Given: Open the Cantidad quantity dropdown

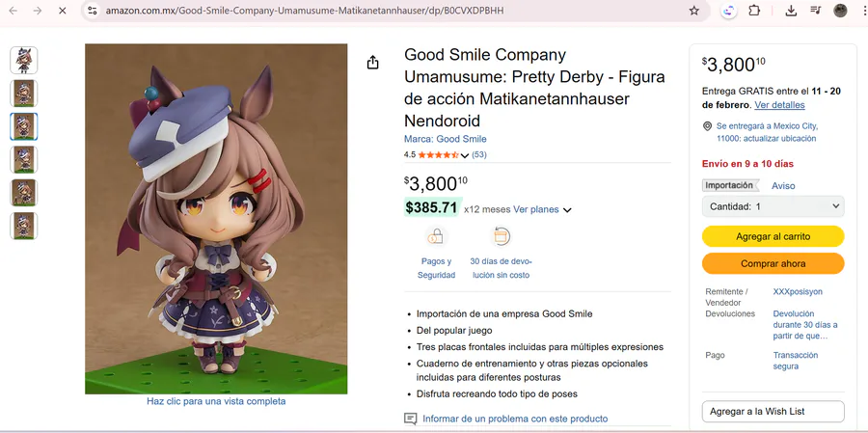Looking at the screenshot, I should click(773, 206).
